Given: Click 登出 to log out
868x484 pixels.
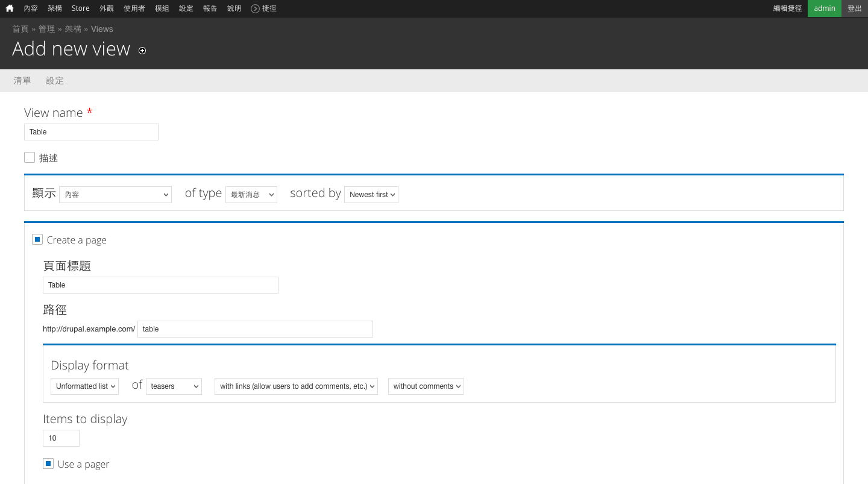Looking at the screenshot, I should pos(855,8).
